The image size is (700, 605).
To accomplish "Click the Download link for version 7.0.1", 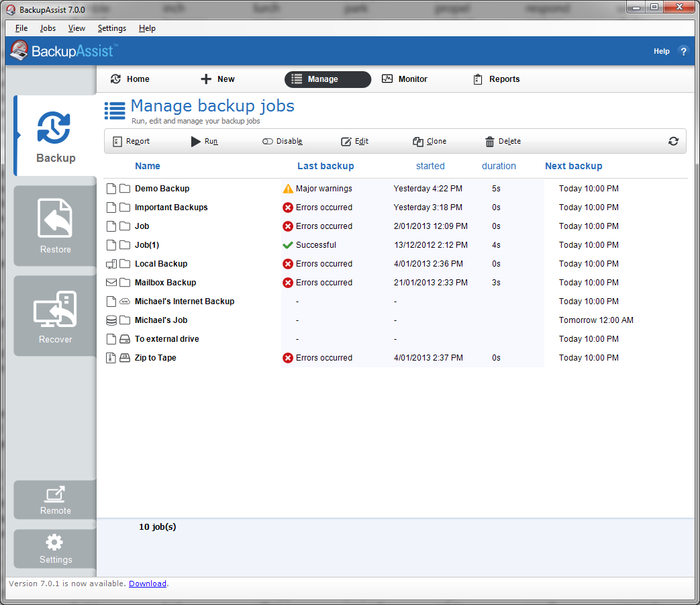I will (x=147, y=584).
